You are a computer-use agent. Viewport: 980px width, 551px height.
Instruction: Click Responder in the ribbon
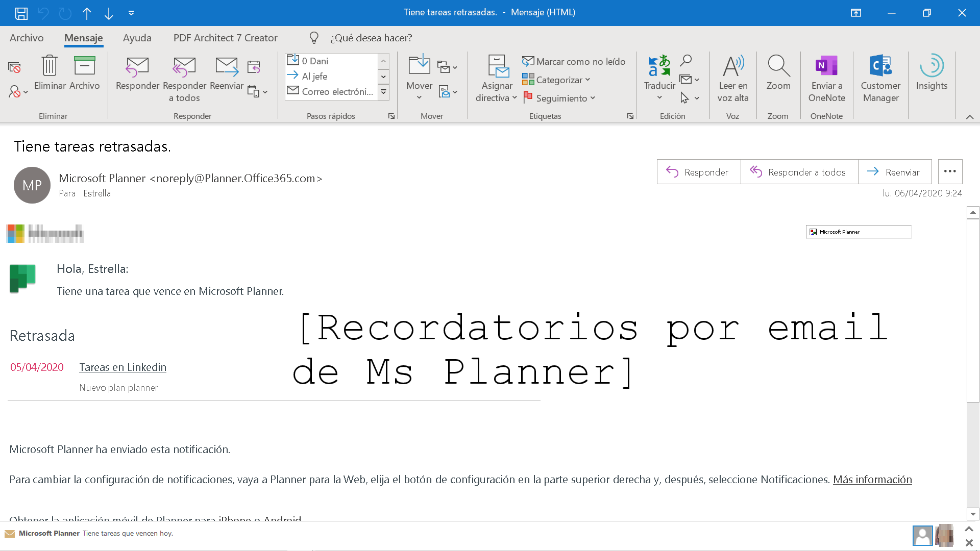point(137,73)
